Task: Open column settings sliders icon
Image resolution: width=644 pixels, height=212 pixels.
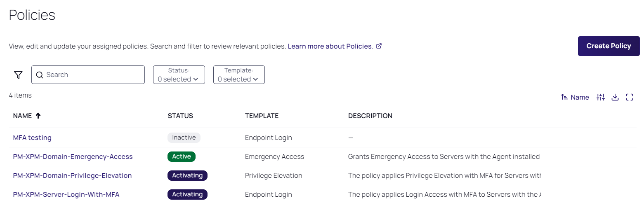Action: [601, 97]
